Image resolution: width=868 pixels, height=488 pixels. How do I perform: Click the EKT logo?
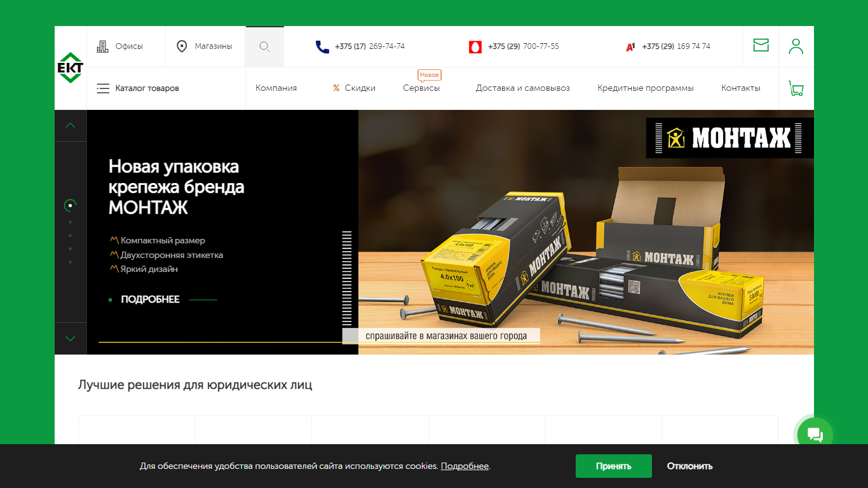[71, 68]
